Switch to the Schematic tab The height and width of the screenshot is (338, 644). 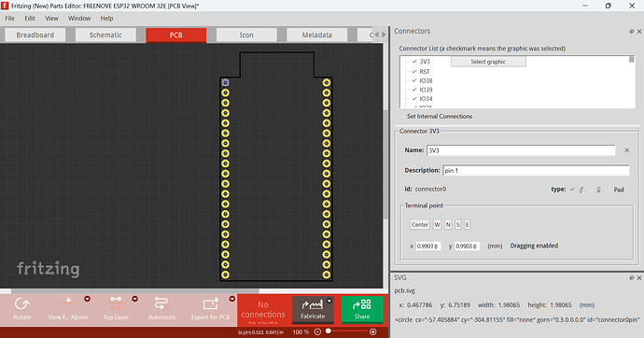[105, 35]
